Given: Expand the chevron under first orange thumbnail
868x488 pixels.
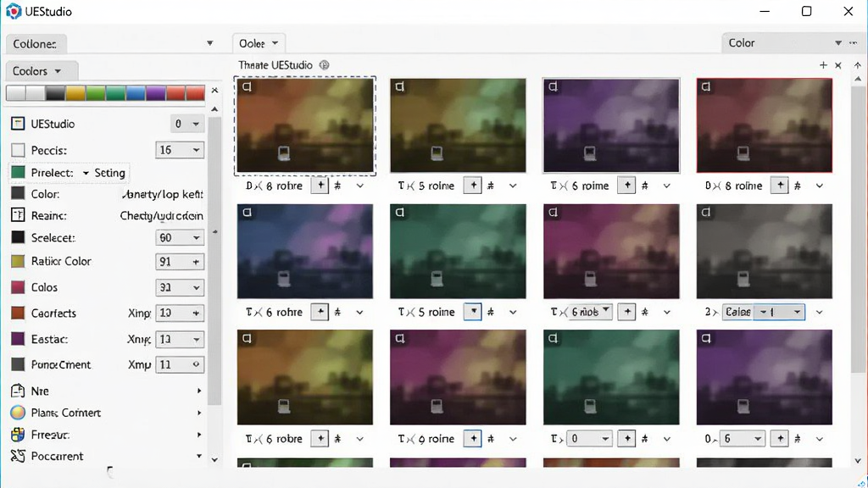Looking at the screenshot, I should coord(359,186).
